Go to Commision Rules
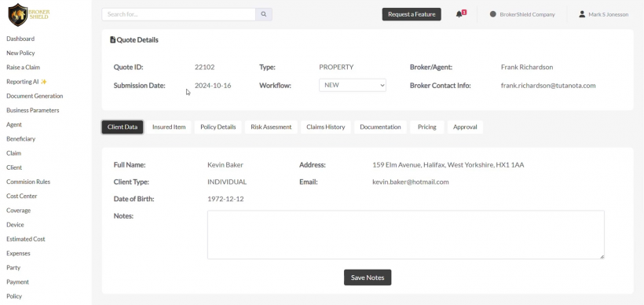The width and height of the screenshot is (644, 305). 28,182
